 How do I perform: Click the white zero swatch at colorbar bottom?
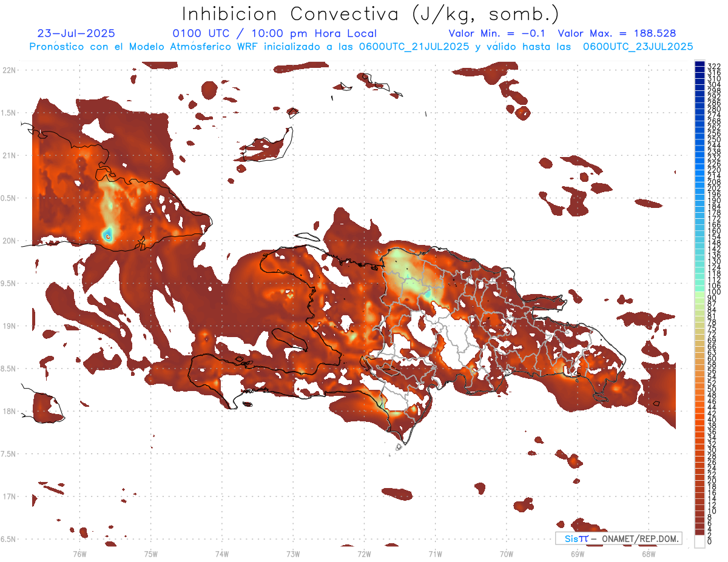(x=699, y=542)
